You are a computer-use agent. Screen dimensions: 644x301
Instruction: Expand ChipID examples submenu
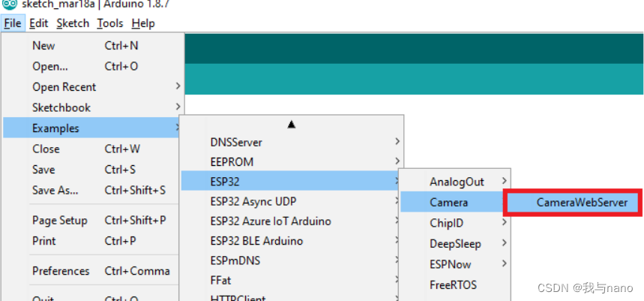pyautogui.click(x=455, y=223)
